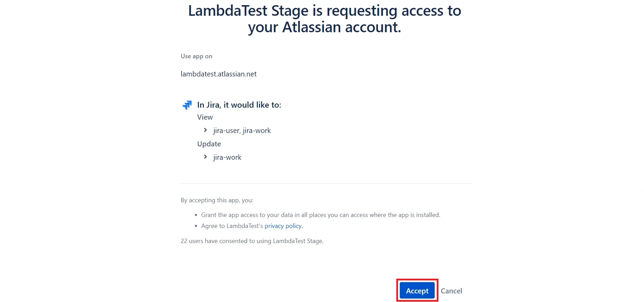Click the bullet before 'Grant the app access'
Image resolution: width=644 pixels, height=302 pixels.
[x=196, y=215]
